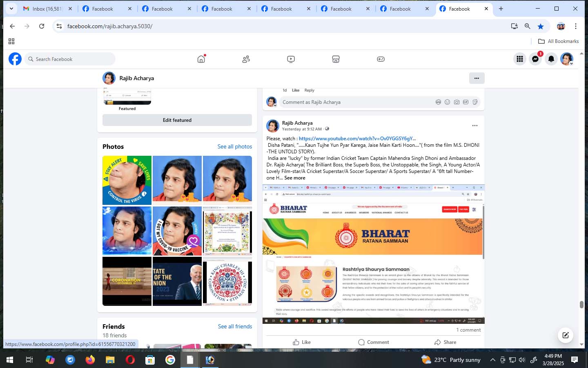Click the Comment button under the post
Viewport: 588px width, 368px height.
click(374, 342)
